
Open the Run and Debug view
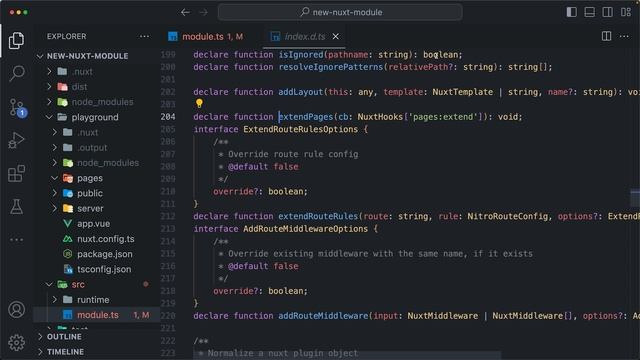point(16,140)
